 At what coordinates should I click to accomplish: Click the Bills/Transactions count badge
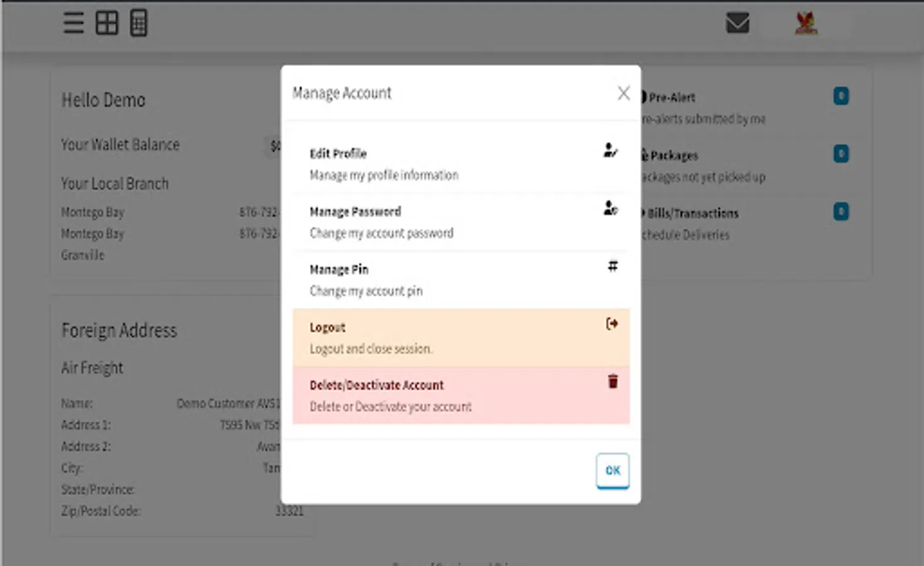840,212
